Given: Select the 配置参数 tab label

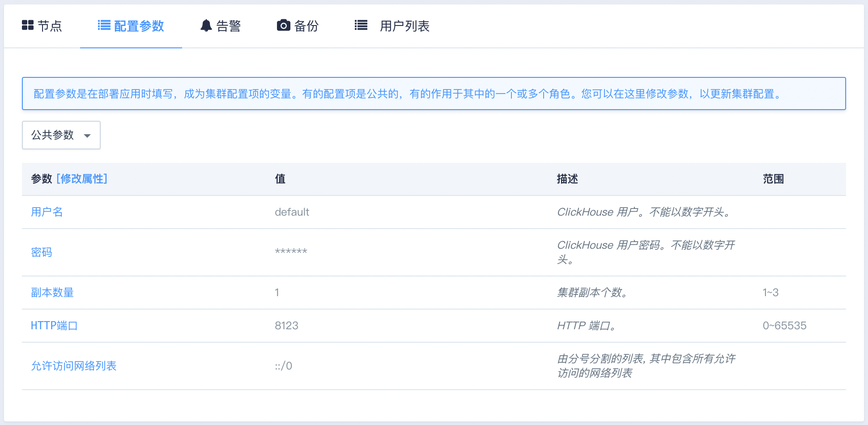Looking at the screenshot, I should (139, 26).
